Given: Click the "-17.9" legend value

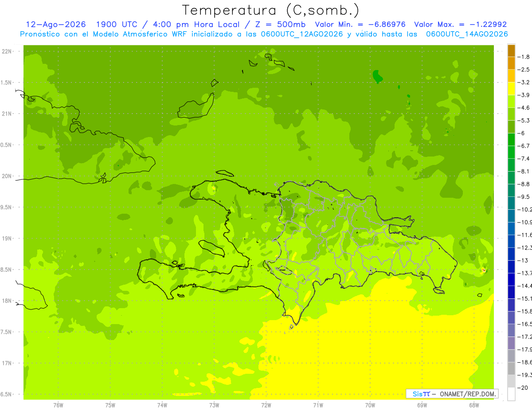Looking at the screenshot, I should pos(525,349).
